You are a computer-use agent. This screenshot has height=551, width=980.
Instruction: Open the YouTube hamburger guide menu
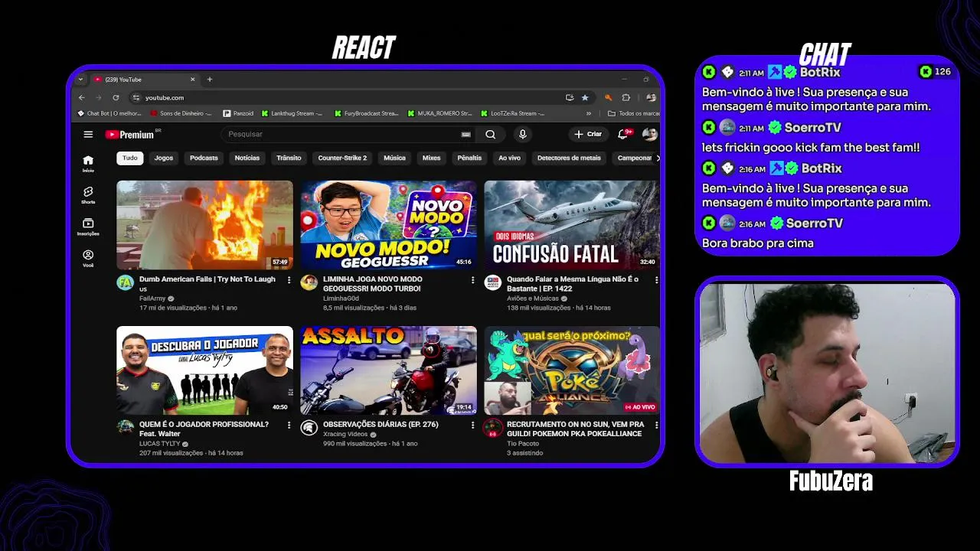[x=88, y=134]
